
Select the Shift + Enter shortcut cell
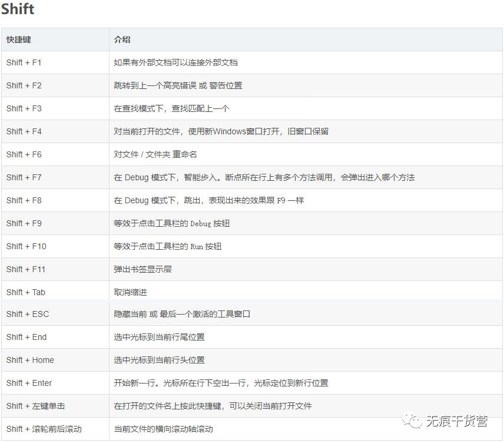point(55,383)
